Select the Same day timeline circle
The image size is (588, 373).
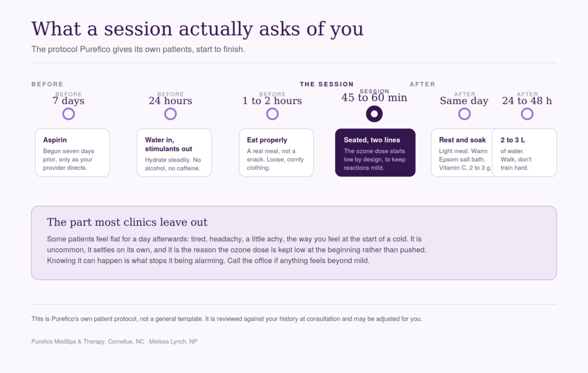point(464,114)
